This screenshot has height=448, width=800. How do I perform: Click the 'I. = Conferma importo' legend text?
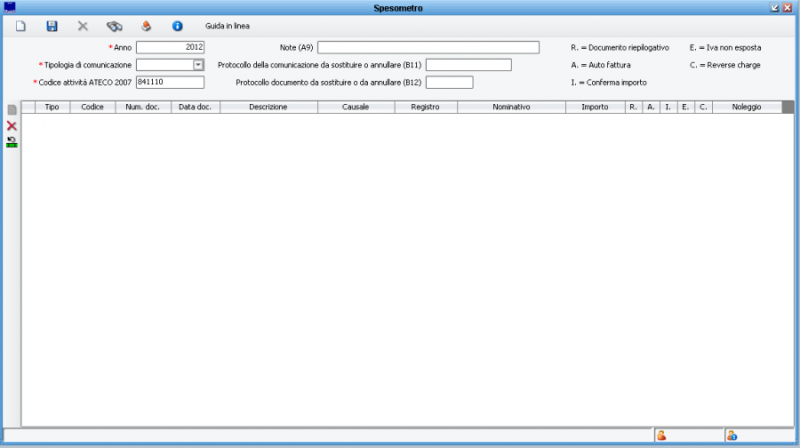[x=609, y=82]
